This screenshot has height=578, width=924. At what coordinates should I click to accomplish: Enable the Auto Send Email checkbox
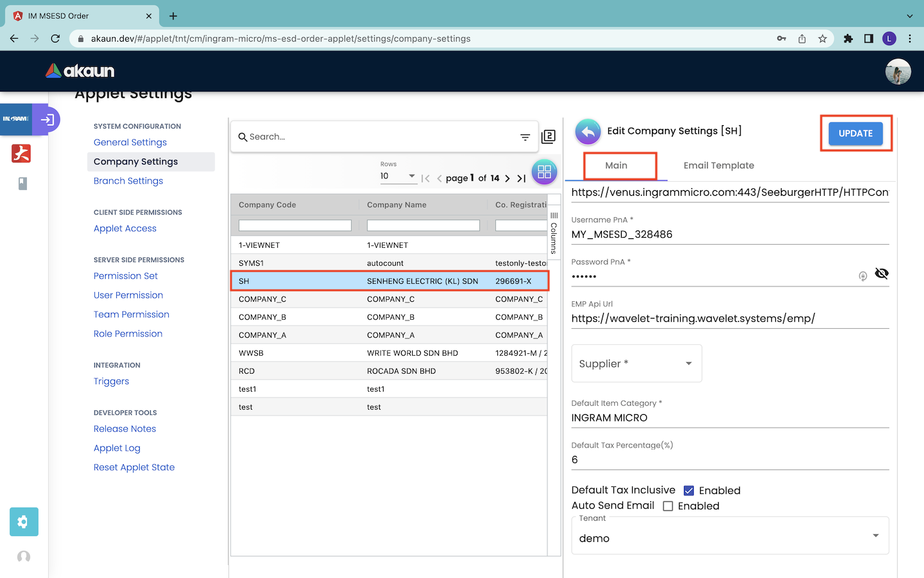click(668, 506)
